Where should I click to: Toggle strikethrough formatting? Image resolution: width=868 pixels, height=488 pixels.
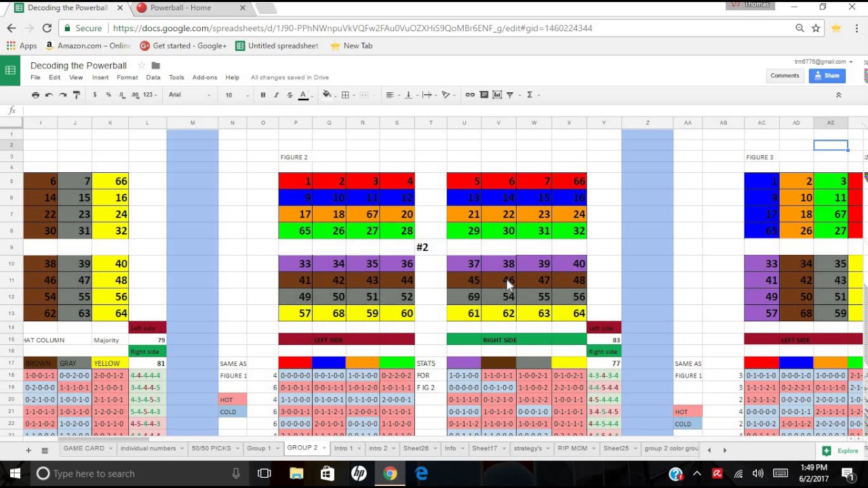pos(290,95)
